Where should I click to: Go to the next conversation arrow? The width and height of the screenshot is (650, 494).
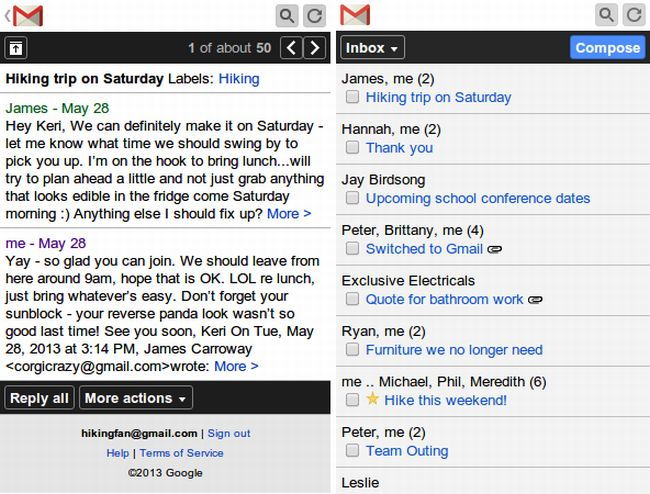tap(315, 48)
